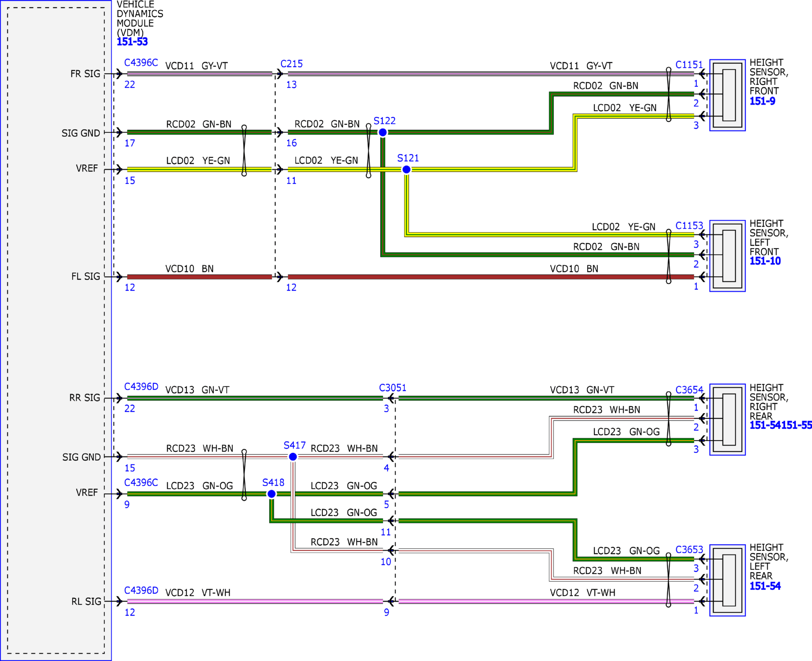Click the S417 splice dot
This screenshot has width=812, height=661.
293,457
